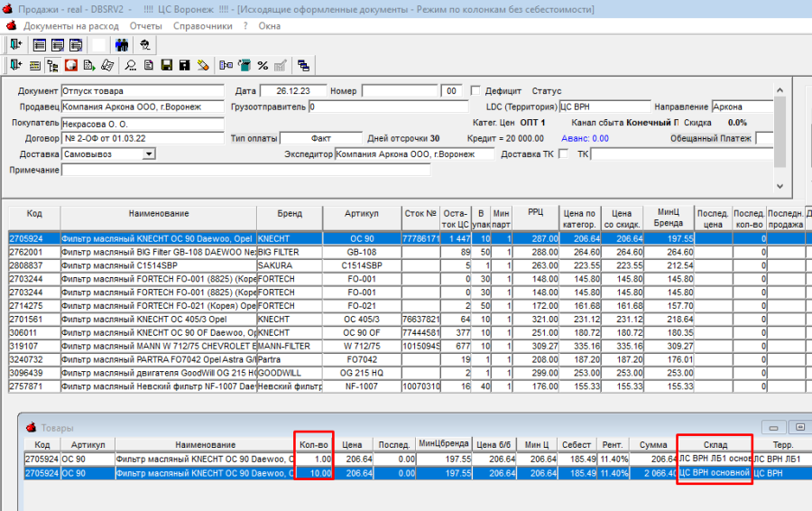Screen dimensions: 812x511
Task: Open the second document list icon
Action: point(58,45)
